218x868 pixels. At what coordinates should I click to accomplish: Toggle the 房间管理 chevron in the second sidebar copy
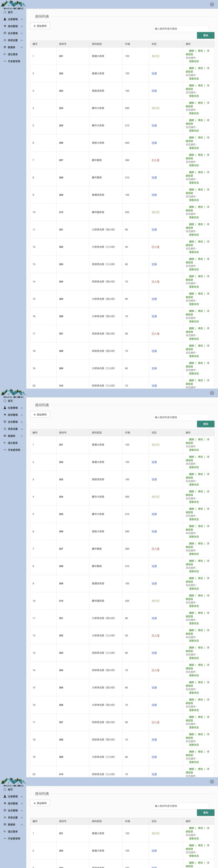(x=22, y=415)
